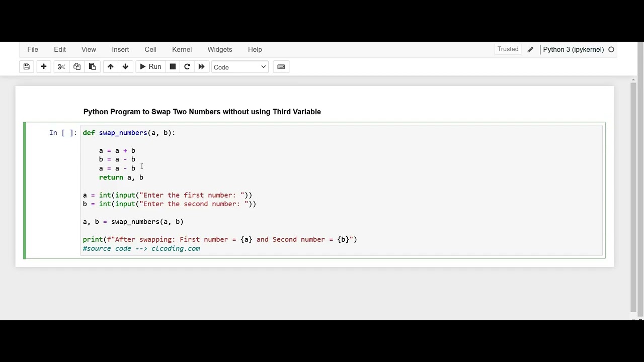Click the scrollbar up arrow

633,79
